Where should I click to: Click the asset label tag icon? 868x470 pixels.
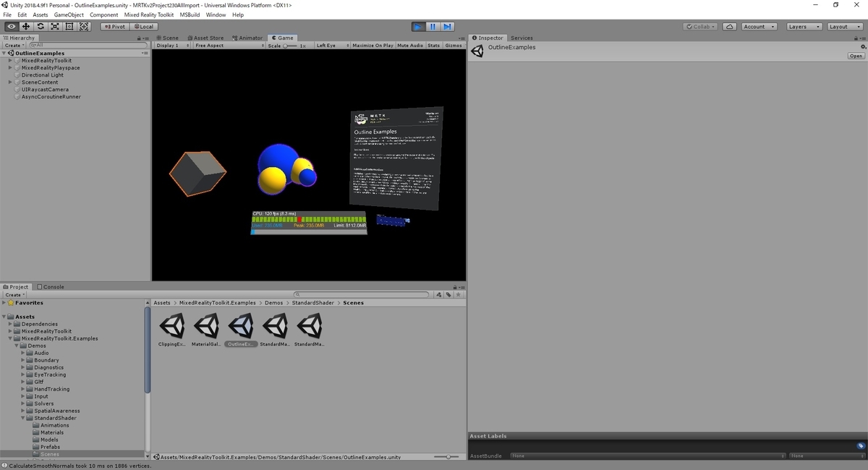pos(861,446)
